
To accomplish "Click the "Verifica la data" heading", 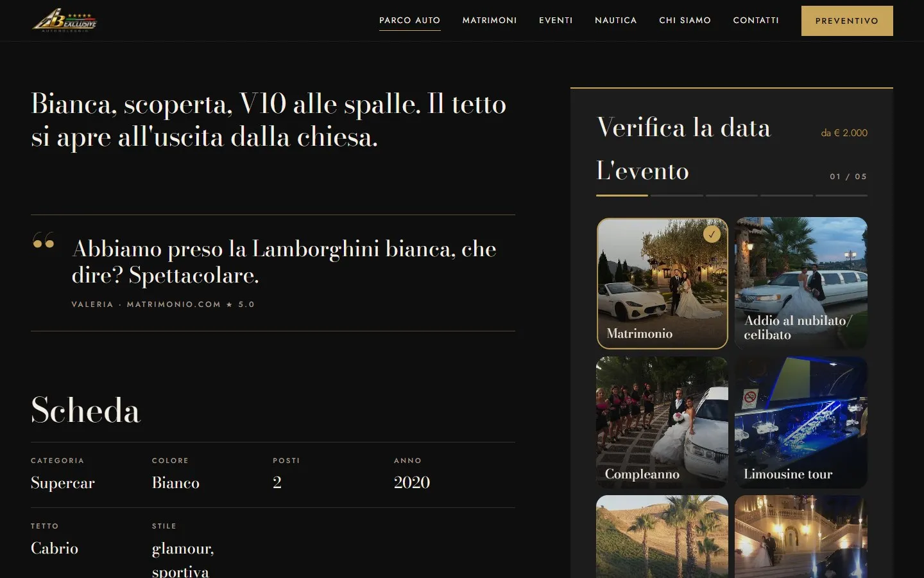I will (683, 127).
